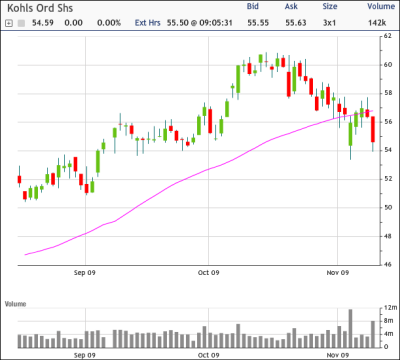Click the Oct 09 label under price chart
The height and width of the screenshot is (360, 400).
tap(208, 273)
